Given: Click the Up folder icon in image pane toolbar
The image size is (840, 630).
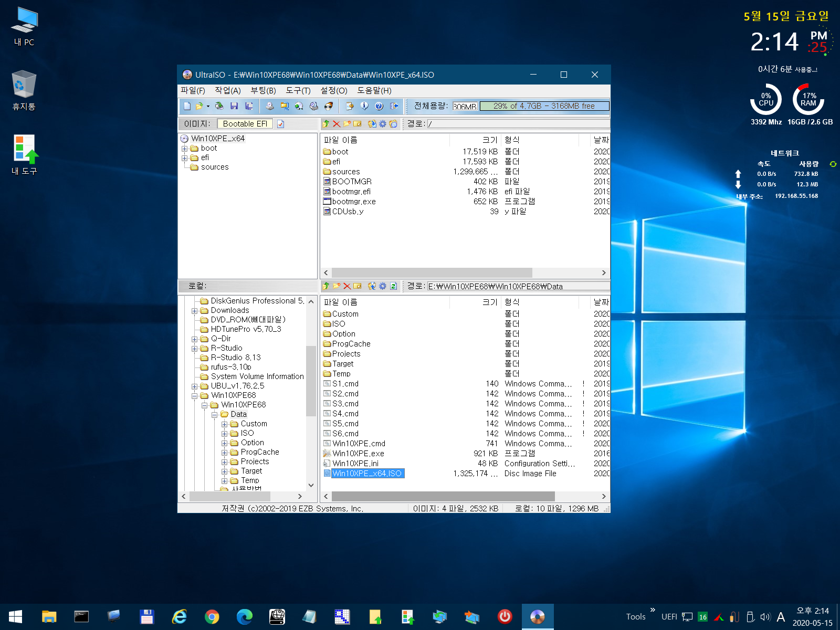Looking at the screenshot, I should pyautogui.click(x=326, y=124).
